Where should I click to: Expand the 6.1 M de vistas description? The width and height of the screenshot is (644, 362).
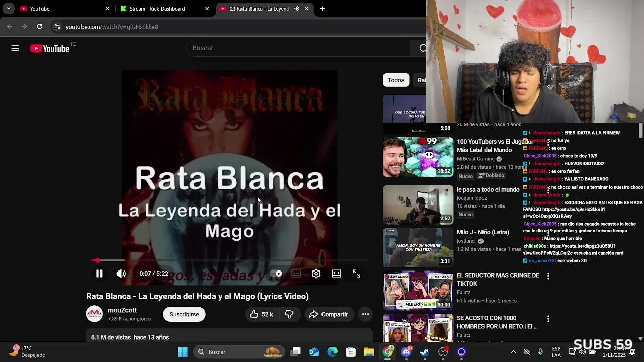(x=229, y=336)
